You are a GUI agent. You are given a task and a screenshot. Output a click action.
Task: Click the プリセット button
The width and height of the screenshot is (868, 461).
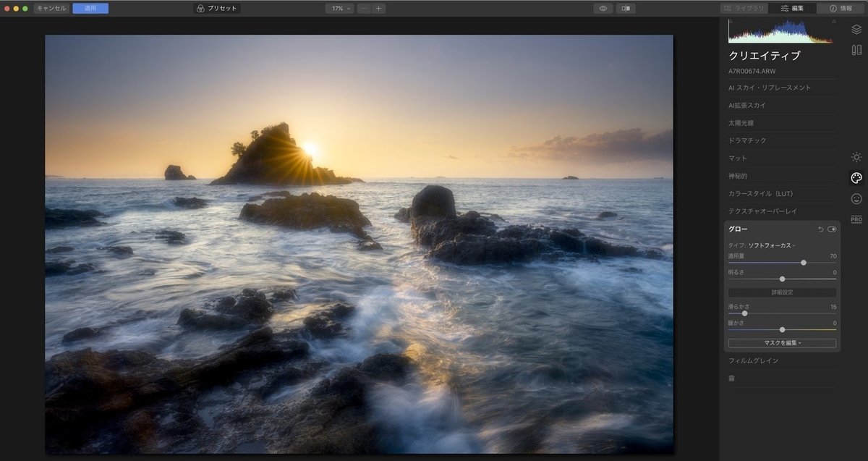(x=217, y=9)
